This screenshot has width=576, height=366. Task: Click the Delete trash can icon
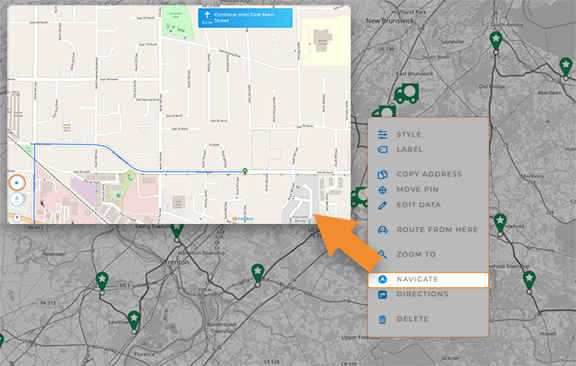[x=382, y=319]
